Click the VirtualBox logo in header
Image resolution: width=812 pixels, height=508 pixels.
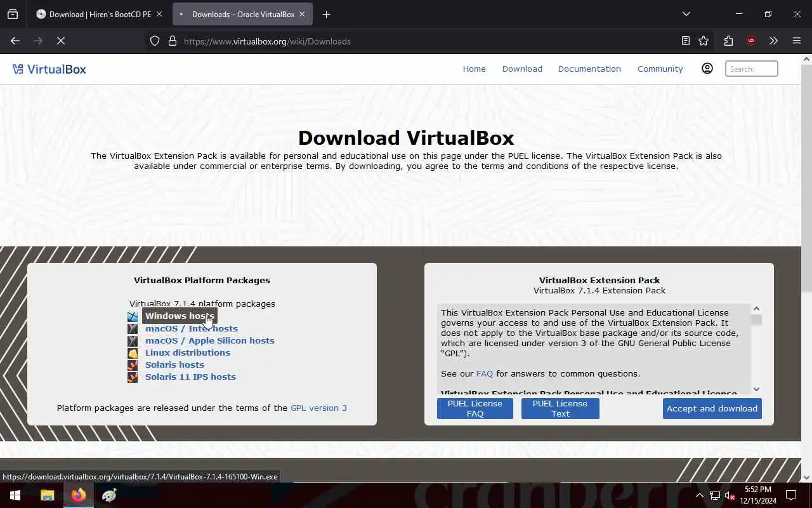(49, 69)
